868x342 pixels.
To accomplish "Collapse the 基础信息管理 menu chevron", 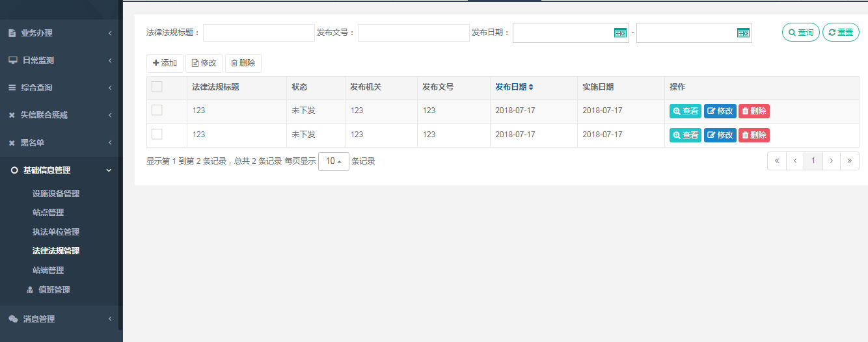I will pyautogui.click(x=109, y=170).
